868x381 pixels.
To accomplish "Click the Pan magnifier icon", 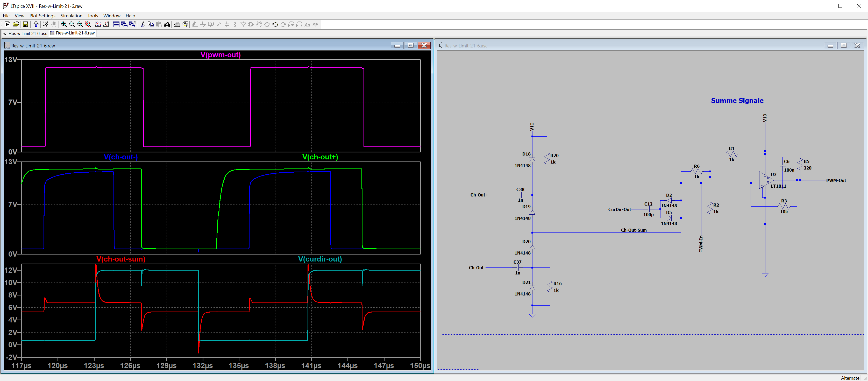I will tap(72, 24).
